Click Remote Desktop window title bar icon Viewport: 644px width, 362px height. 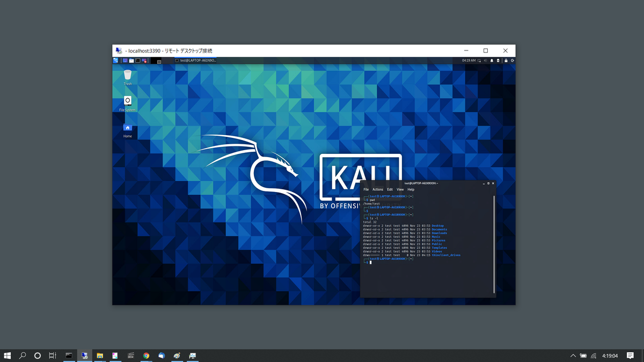[x=119, y=50]
